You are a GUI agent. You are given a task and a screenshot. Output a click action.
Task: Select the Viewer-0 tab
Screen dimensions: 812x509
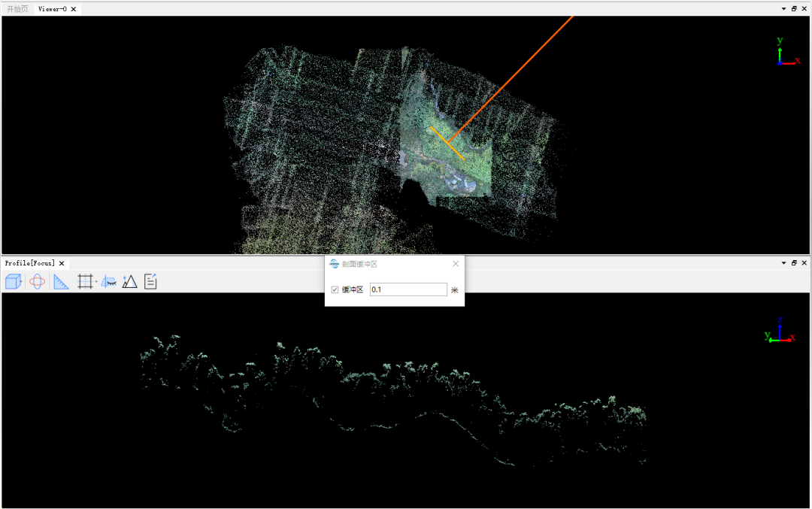point(53,9)
